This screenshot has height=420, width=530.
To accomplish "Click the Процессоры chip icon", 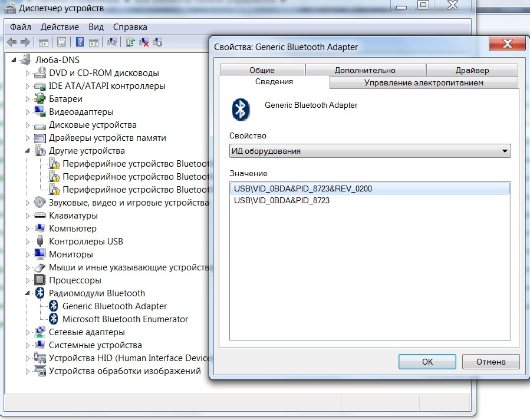I will [40, 280].
